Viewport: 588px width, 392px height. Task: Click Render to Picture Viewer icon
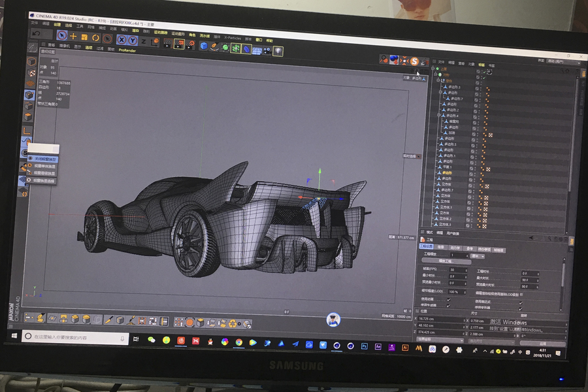click(x=179, y=44)
